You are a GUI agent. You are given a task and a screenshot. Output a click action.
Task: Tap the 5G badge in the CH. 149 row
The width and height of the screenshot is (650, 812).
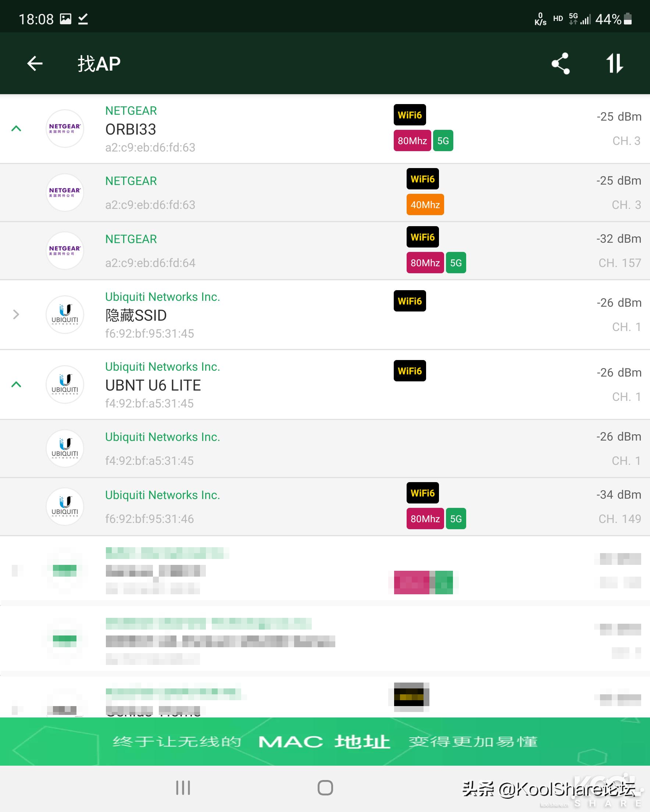coord(456,519)
